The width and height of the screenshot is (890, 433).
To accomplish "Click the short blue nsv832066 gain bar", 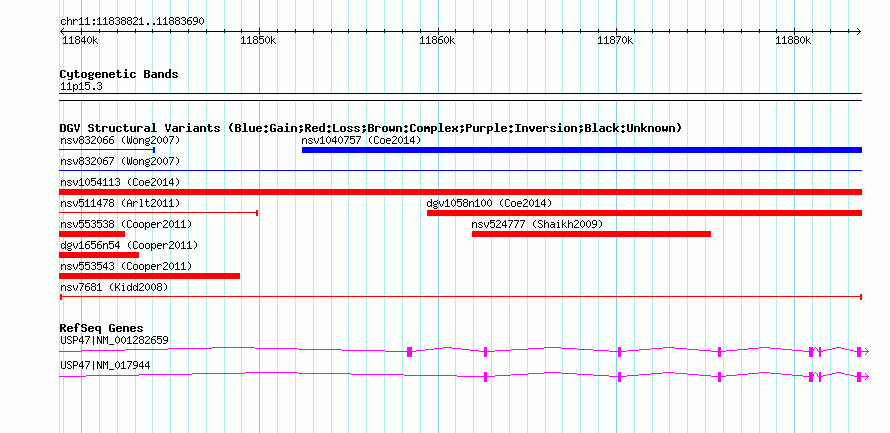I will point(107,150).
